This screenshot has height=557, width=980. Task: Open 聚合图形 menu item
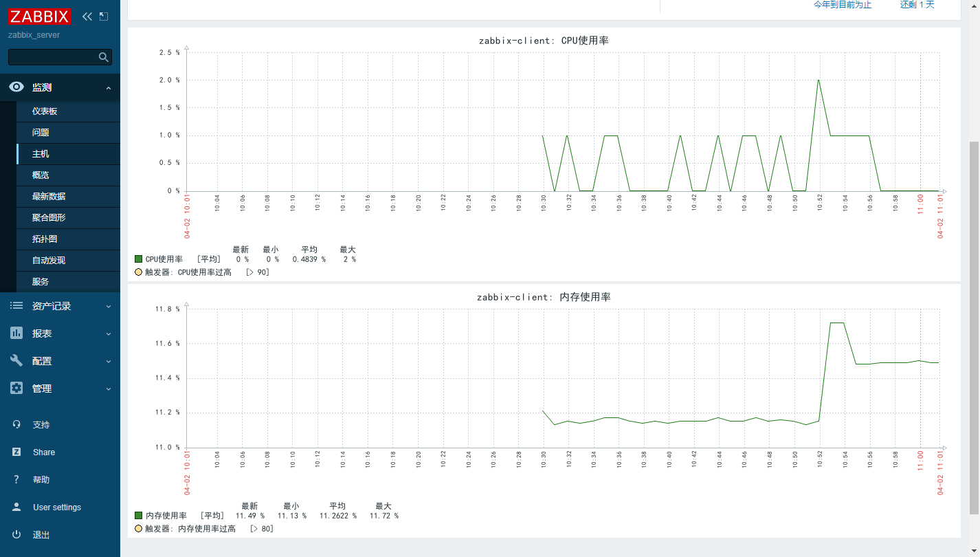click(68, 218)
